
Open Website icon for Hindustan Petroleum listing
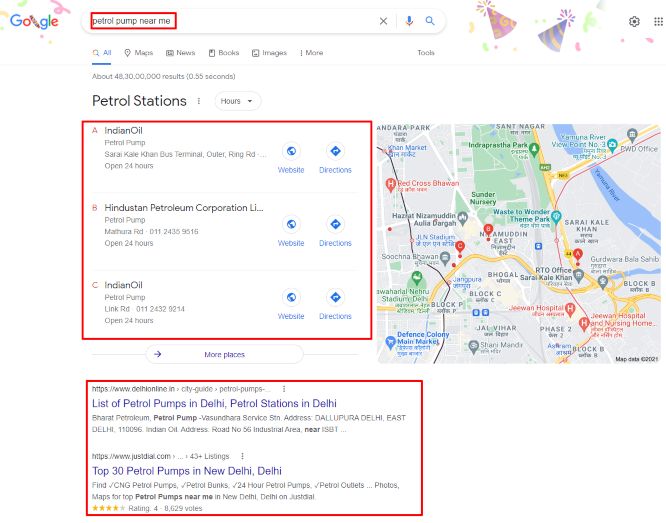click(291, 224)
